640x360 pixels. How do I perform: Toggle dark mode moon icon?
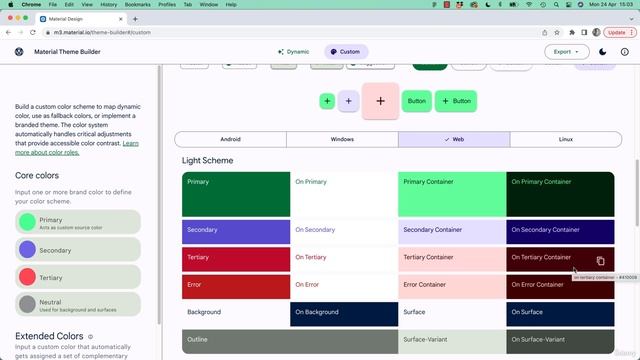[x=602, y=52]
